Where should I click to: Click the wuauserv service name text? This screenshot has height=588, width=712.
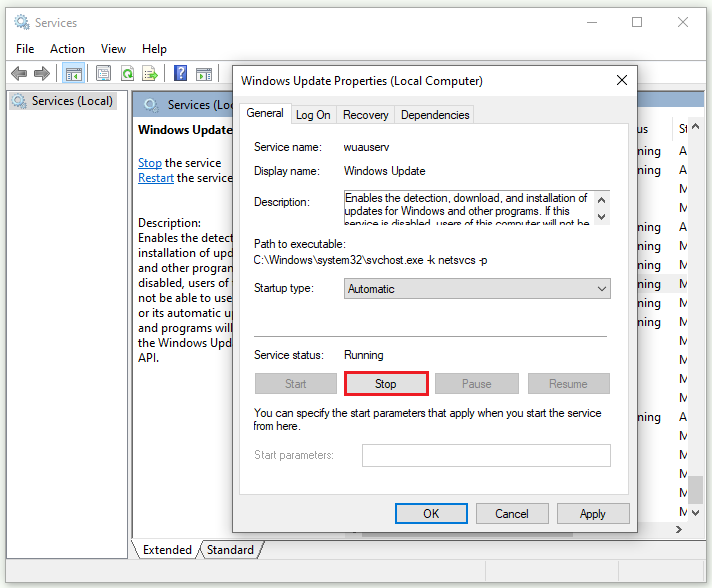click(x=366, y=147)
